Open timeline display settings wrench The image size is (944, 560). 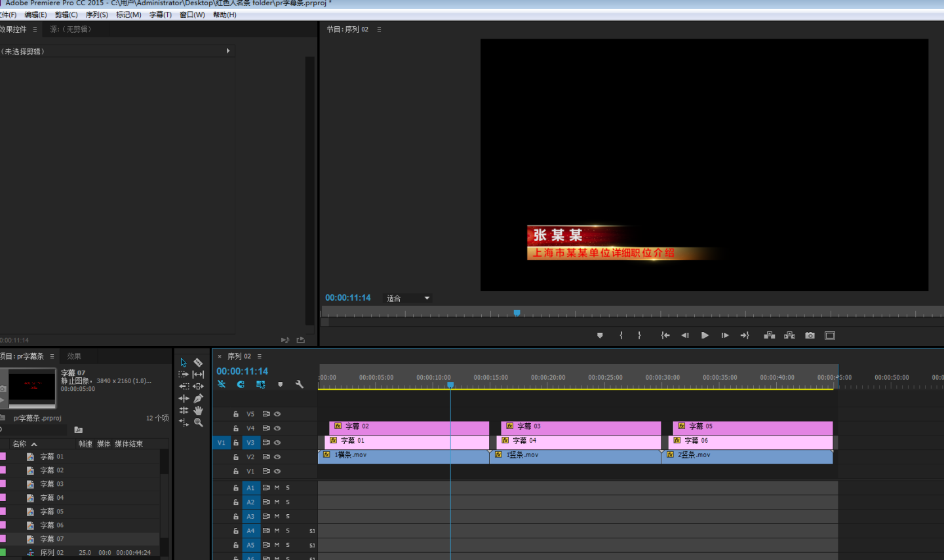pyautogui.click(x=300, y=384)
